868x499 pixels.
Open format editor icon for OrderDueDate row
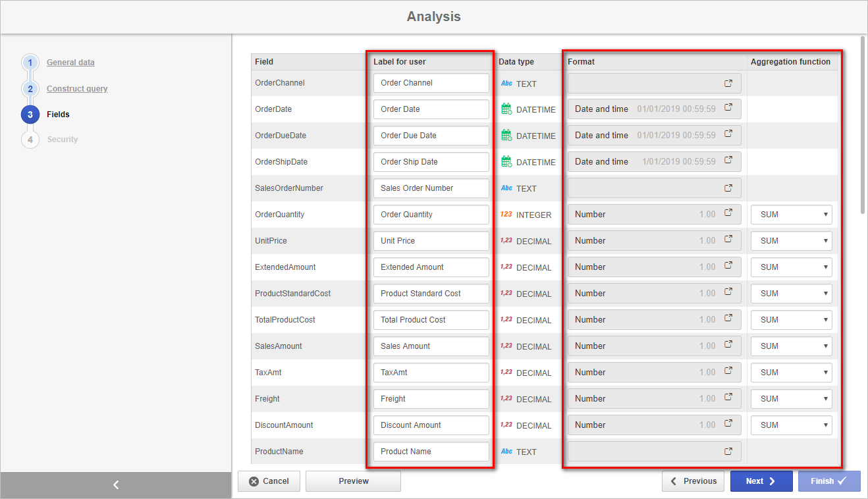click(728, 134)
